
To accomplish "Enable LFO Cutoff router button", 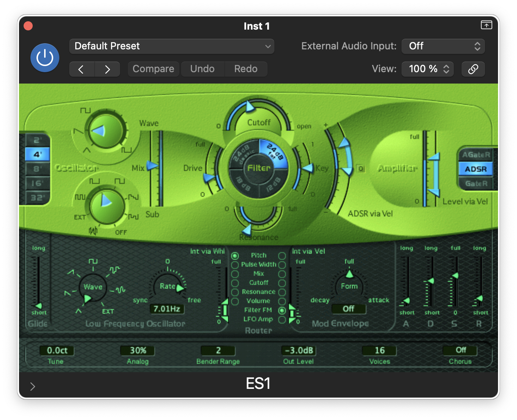I will pyautogui.click(x=235, y=283).
